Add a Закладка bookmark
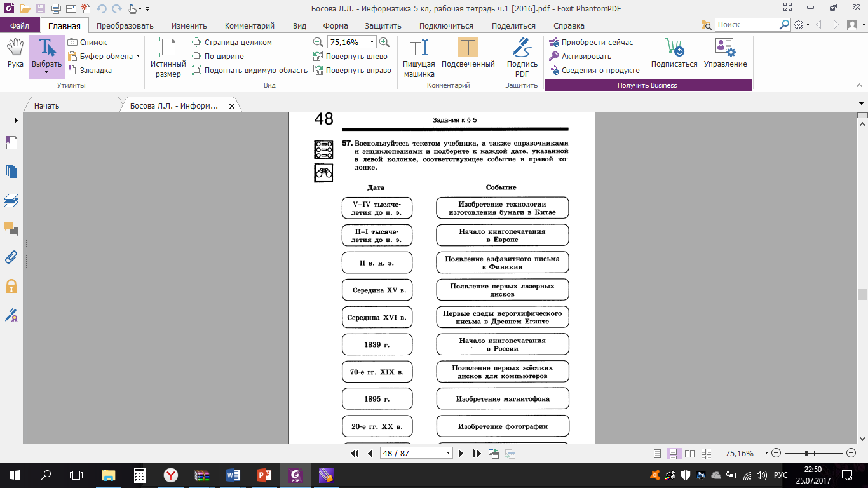 pyautogui.click(x=90, y=70)
